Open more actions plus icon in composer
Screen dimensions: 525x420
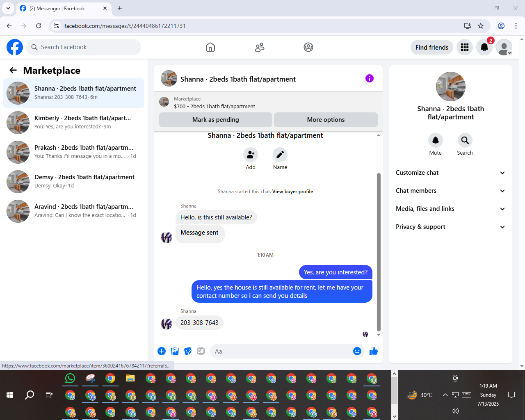(x=162, y=351)
